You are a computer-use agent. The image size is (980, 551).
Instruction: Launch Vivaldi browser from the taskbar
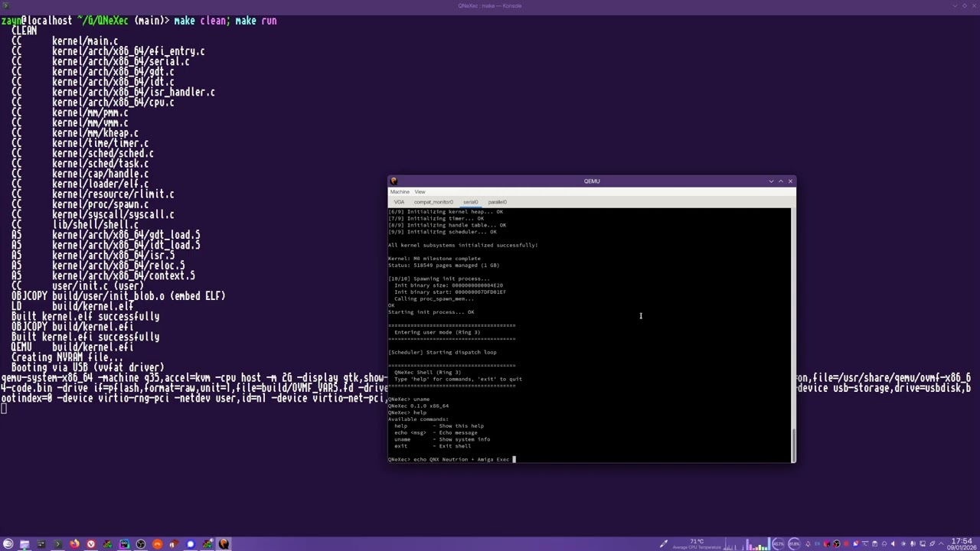coord(91,544)
